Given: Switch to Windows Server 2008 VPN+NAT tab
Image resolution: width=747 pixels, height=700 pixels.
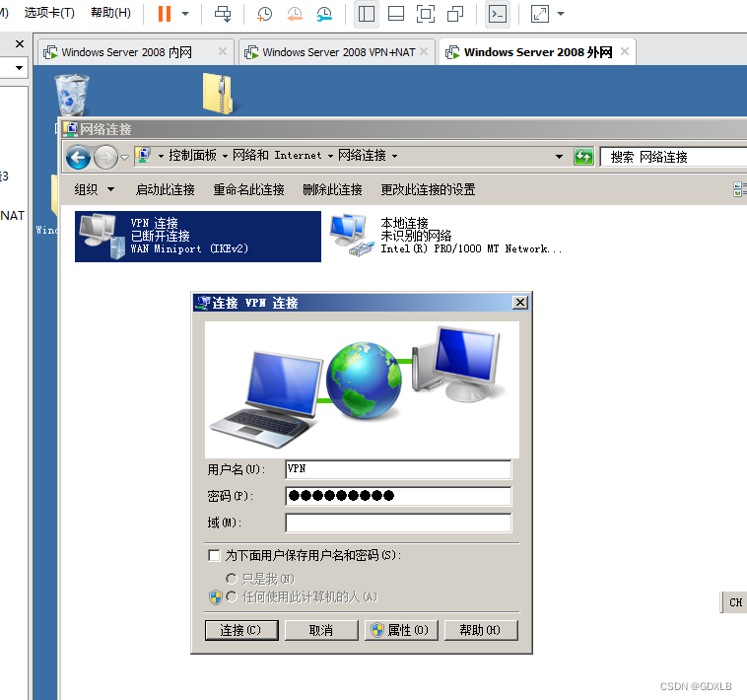Looking at the screenshot, I should click(x=339, y=52).
